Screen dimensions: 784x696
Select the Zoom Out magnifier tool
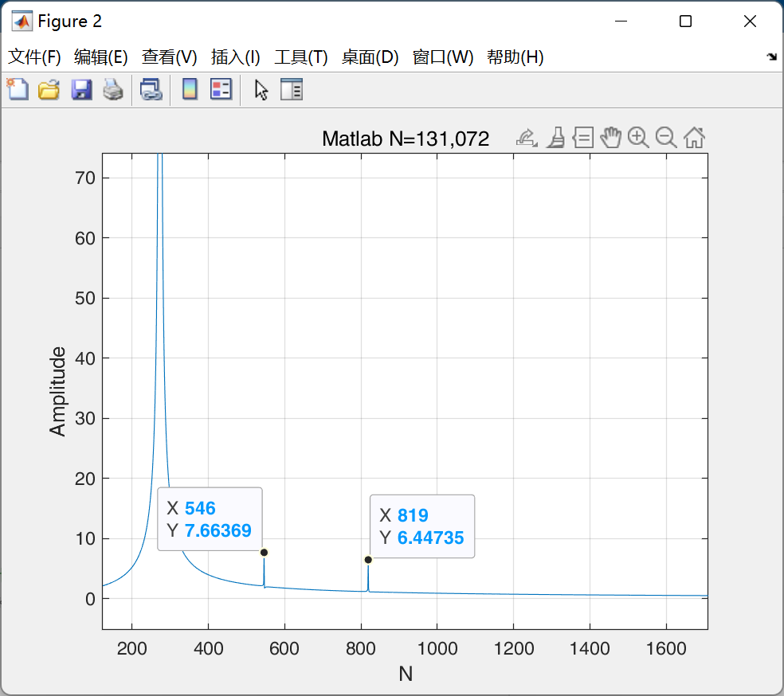pyautogui.click(x=666, y=138)
